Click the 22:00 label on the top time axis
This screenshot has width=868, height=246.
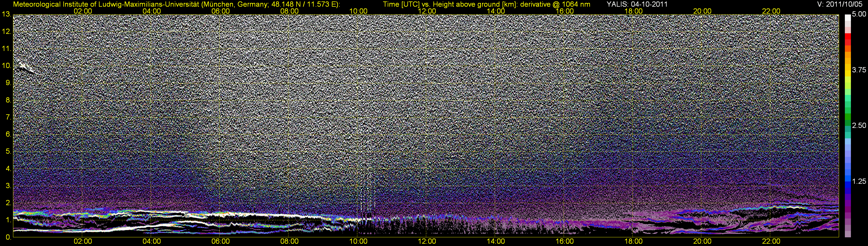(x=771, y=11)
